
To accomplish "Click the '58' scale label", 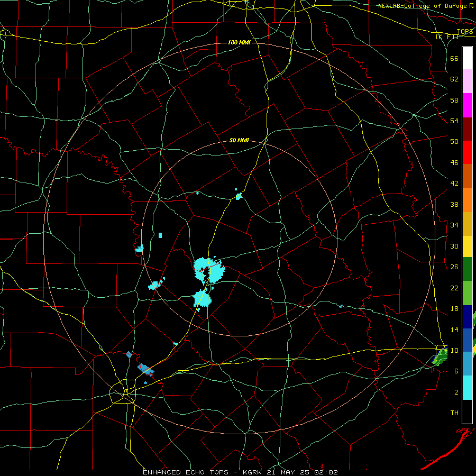I will [x=454, y=100].
